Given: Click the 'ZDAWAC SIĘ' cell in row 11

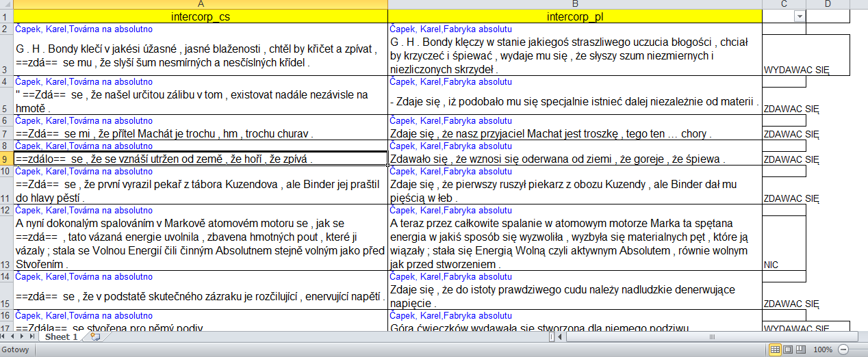Looking at the screenshot, I should (784, 191).
